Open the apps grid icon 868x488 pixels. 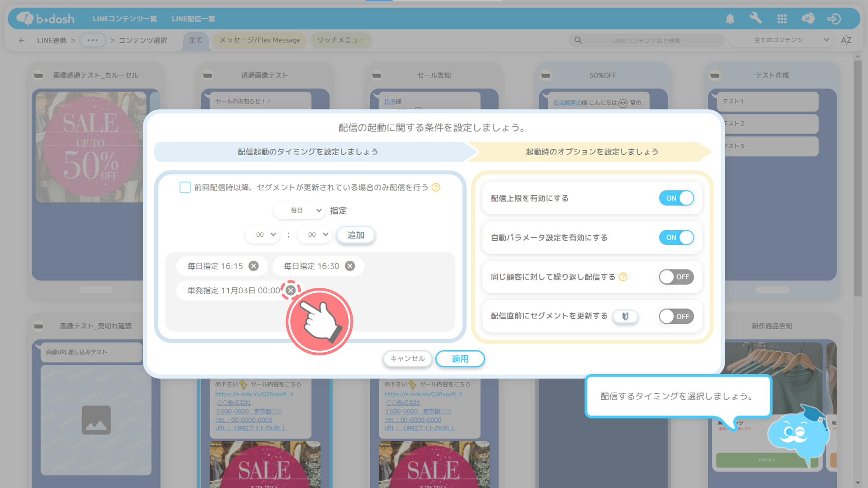pos(782,19)
